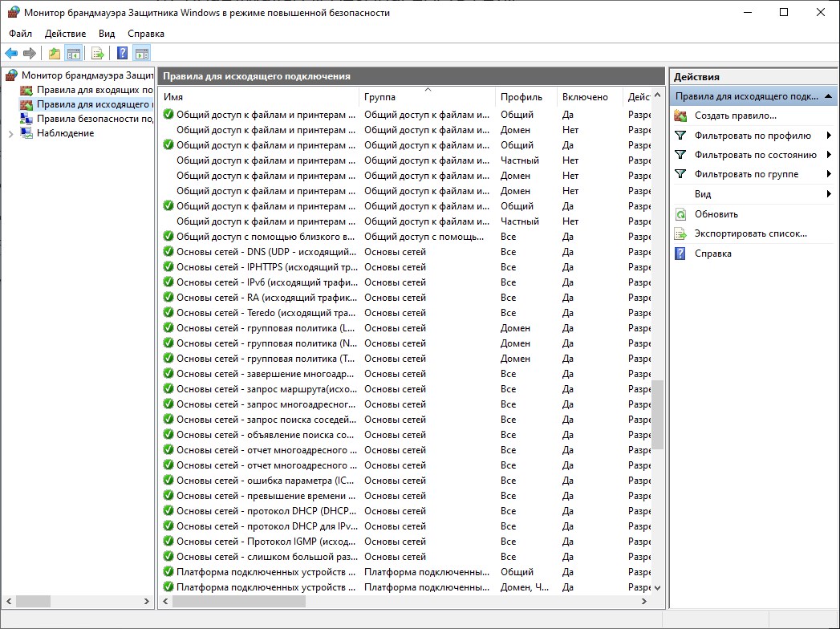840x629 pixels.
Task: Click the blue Help question mark toolbar icon
Action: (123, 54)
